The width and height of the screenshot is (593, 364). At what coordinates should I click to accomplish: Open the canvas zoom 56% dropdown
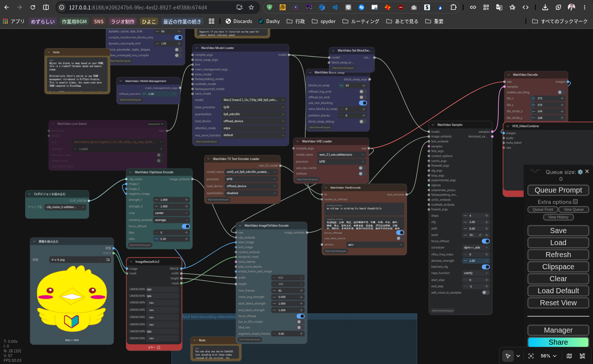coord(549,356)
